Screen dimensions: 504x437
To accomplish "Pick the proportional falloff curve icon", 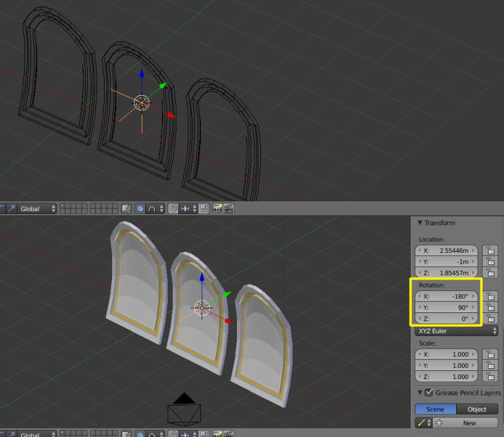I will pyautogui.click(x=152, y=209).
